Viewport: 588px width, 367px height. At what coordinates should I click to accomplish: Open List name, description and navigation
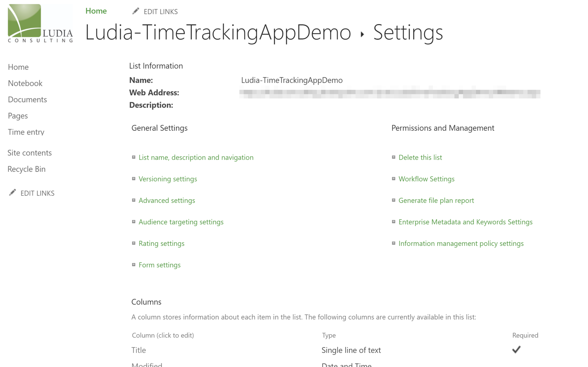click(196, 157)
